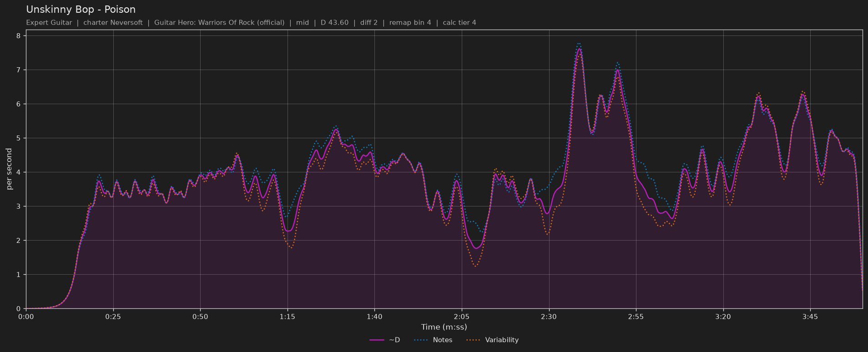Click the 2:55 x-axis tick label
This screenshot has width=868, height=352.
pos(636,317)
